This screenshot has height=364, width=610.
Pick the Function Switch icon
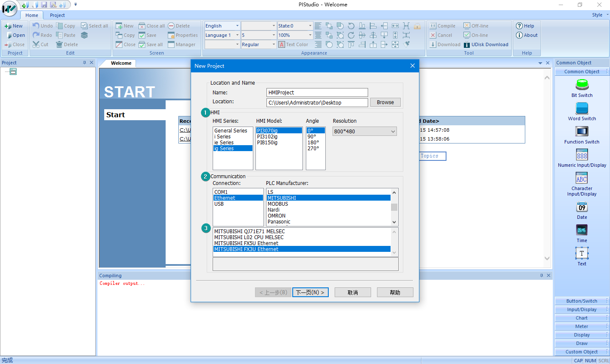click(582, 132)
